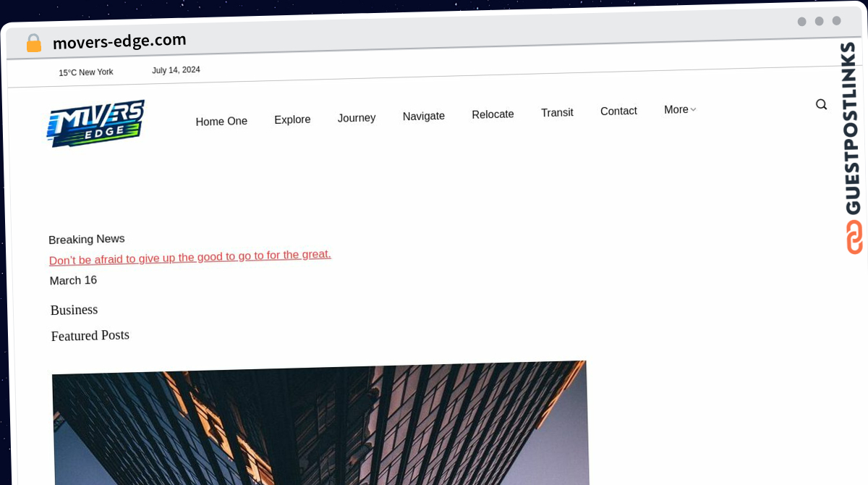The width and height of the screenshot is (868, 485).
Task: Click the orange padlock icon
Action: tap(34, 43)
